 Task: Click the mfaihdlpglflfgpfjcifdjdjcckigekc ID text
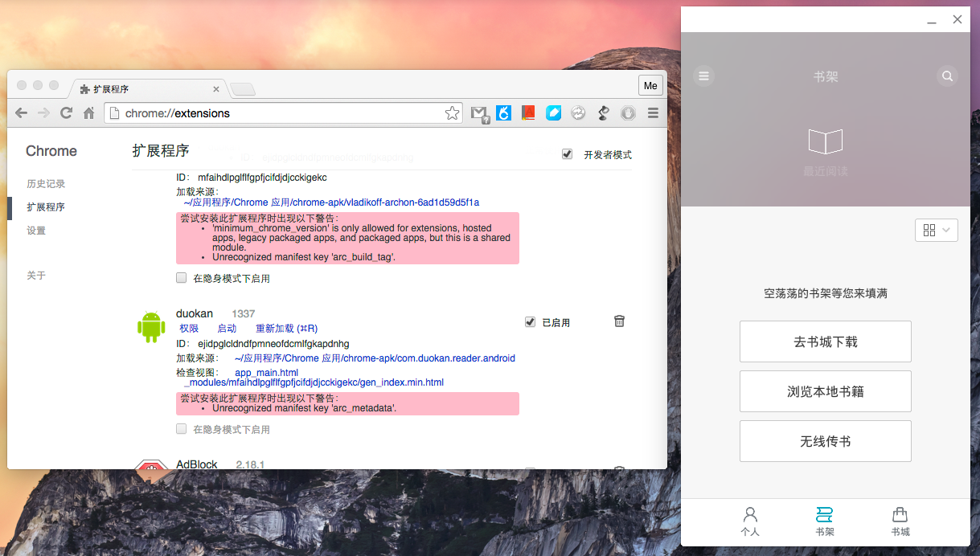262,178
